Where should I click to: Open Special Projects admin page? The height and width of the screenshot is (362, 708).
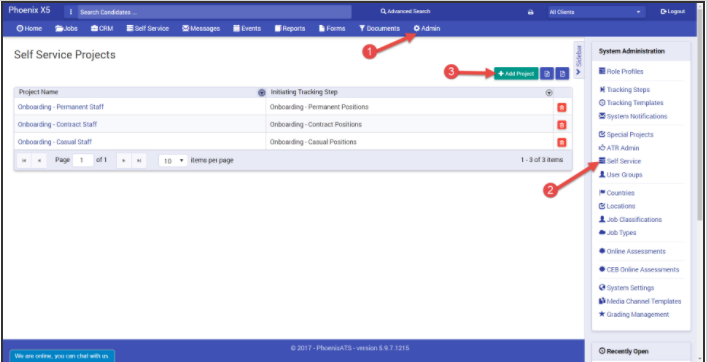click(626, 135)
